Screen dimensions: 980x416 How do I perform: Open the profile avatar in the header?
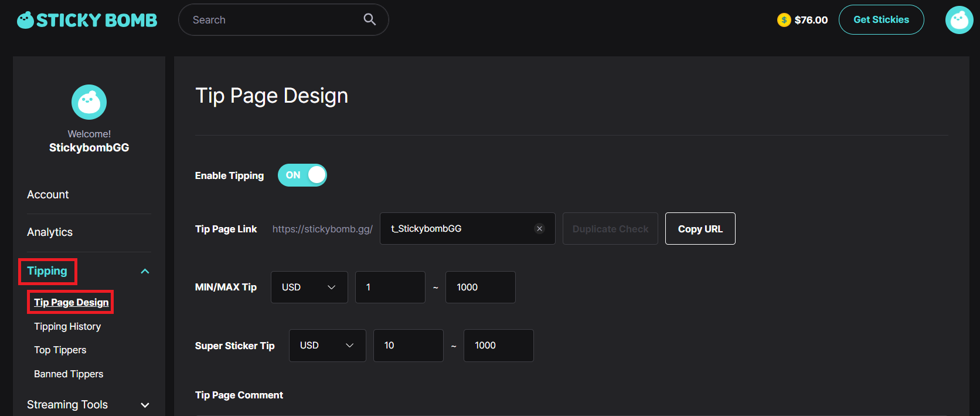pos(959,20)
